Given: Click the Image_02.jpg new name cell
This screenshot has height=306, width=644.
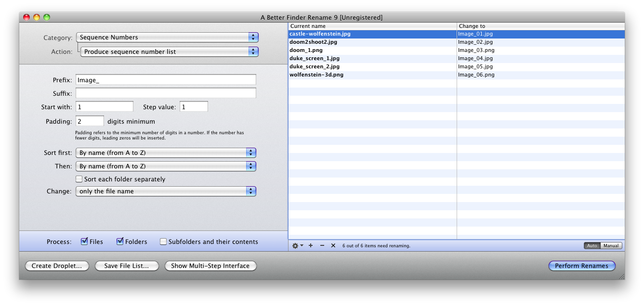Looking at the screenshot, I should pyautogui.click(x=541, y=42).
